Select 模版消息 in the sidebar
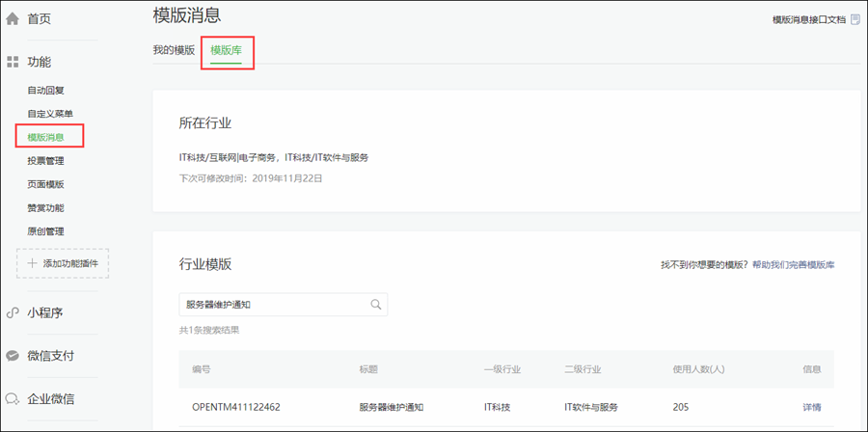The width and height of the screenshot is (868, 432). 45,137
